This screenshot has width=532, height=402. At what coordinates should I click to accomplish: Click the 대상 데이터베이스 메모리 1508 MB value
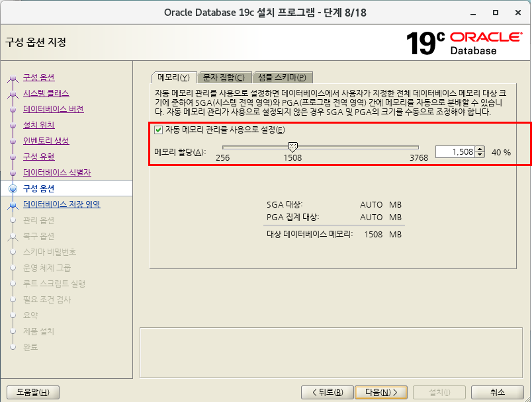click(382, 235)
